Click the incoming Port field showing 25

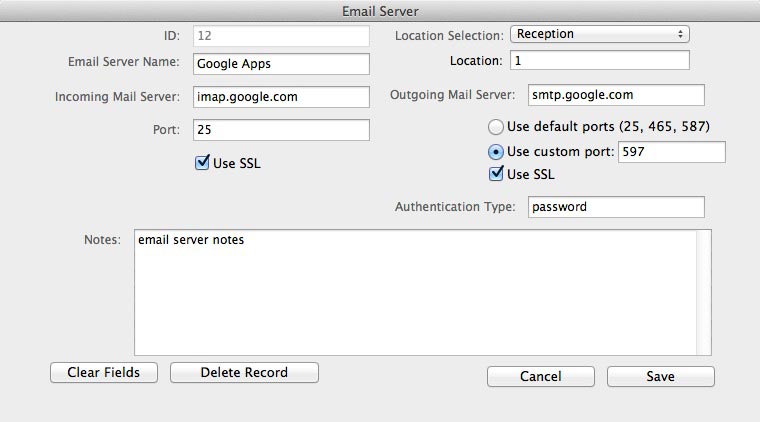(x=281, y=130)
